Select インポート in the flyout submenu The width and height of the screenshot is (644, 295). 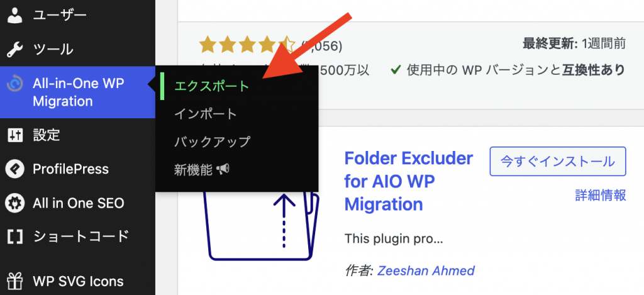(206, 114)
